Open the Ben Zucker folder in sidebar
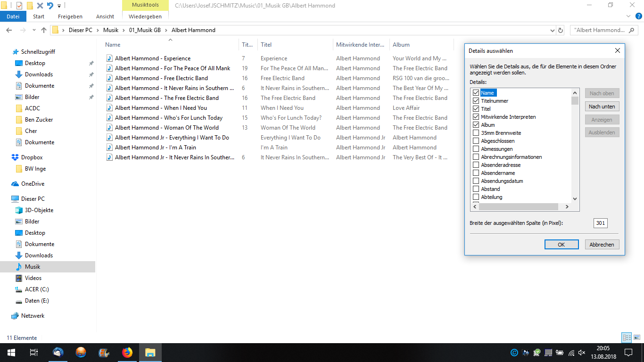Screen dimensions: 644x362 [39, 120]
